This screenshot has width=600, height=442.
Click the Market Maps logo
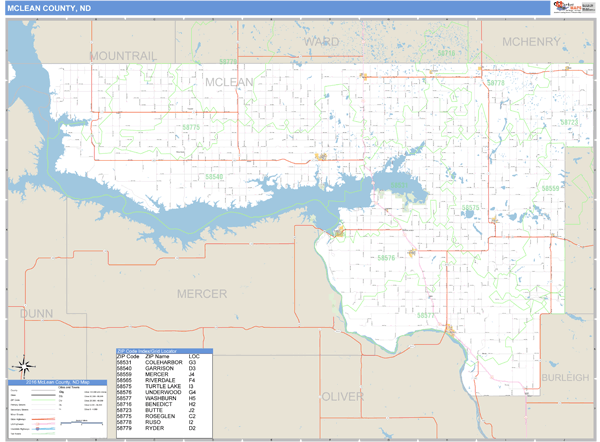571,8
